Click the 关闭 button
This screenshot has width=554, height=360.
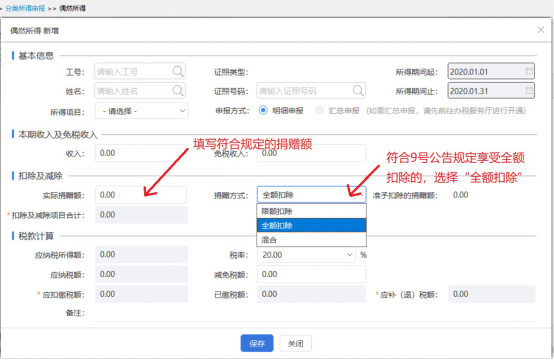295,343
